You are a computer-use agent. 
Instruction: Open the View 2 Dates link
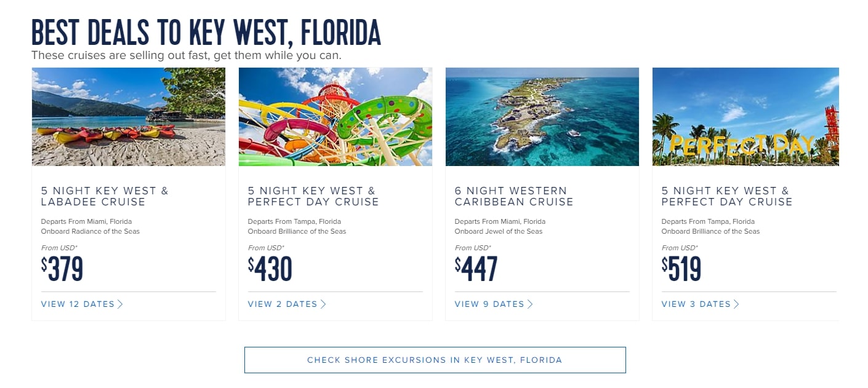click(x=283, y=304)
